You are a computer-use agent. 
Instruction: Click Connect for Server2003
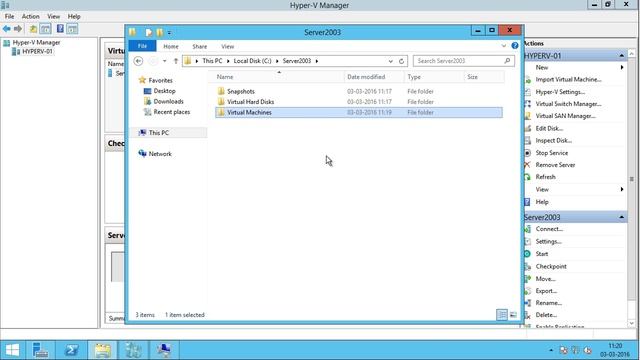pos(549,229)
